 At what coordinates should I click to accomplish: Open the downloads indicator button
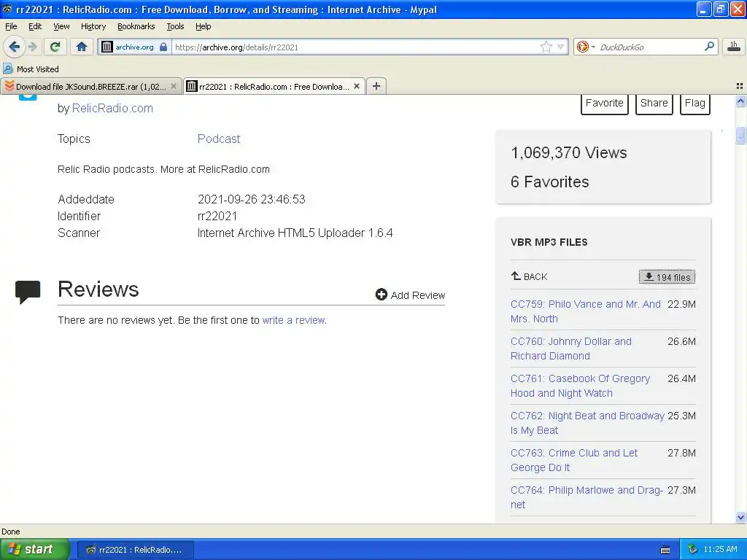734,47
